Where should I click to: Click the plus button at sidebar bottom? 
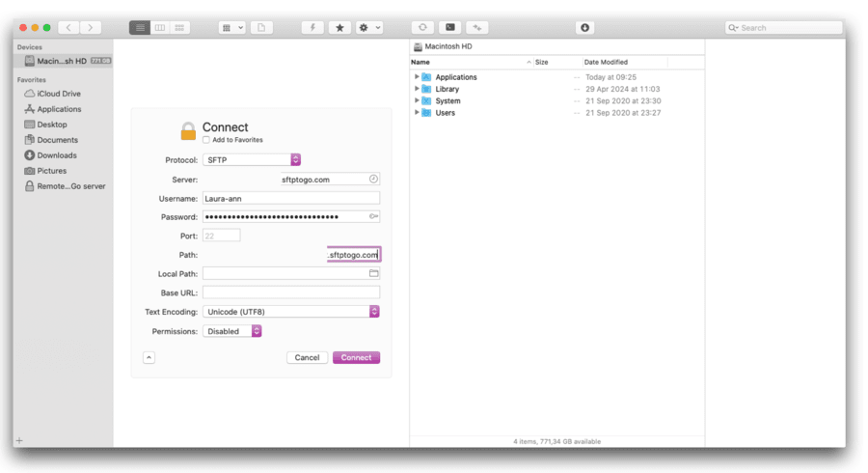[x=19, y=441]
